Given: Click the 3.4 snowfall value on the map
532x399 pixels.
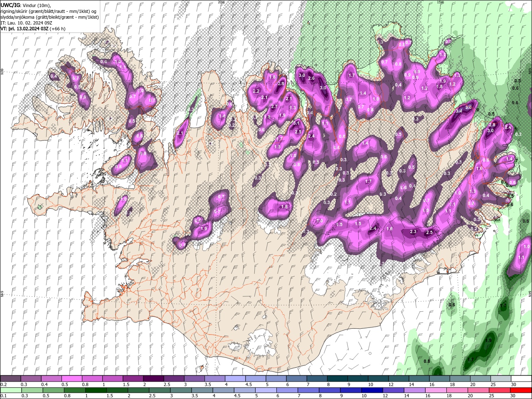Looking at the screenshot, I should pos(459,111).
